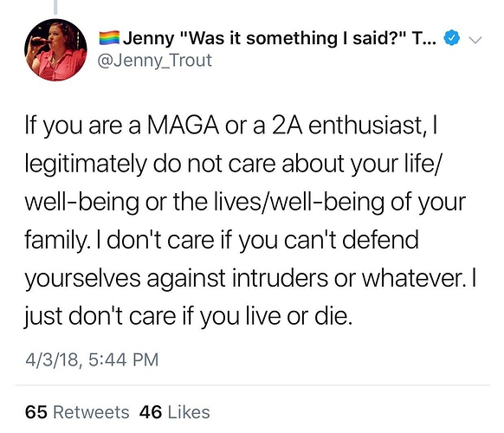This screenshot has height=433, width=504.
Task: Open Jenny Trout's profile avatar photo
Action: point(55,50)
